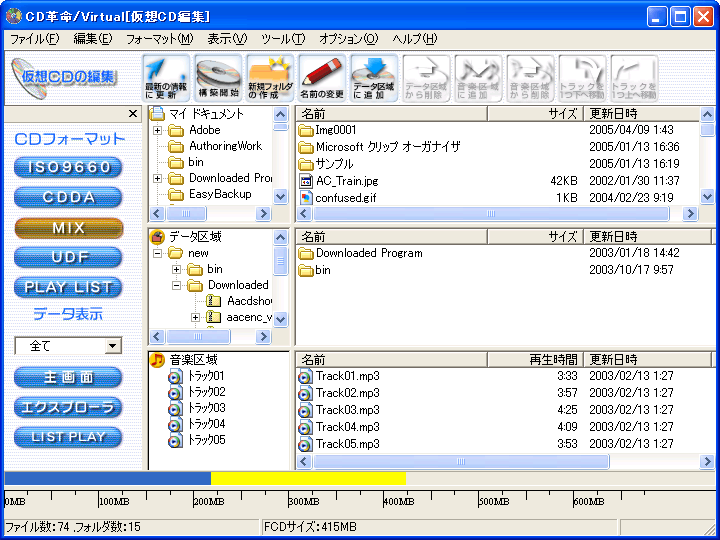Screen dimensions: 720x540
Task: Sort data region list by 更新日時 column
Action: point(647,236)
